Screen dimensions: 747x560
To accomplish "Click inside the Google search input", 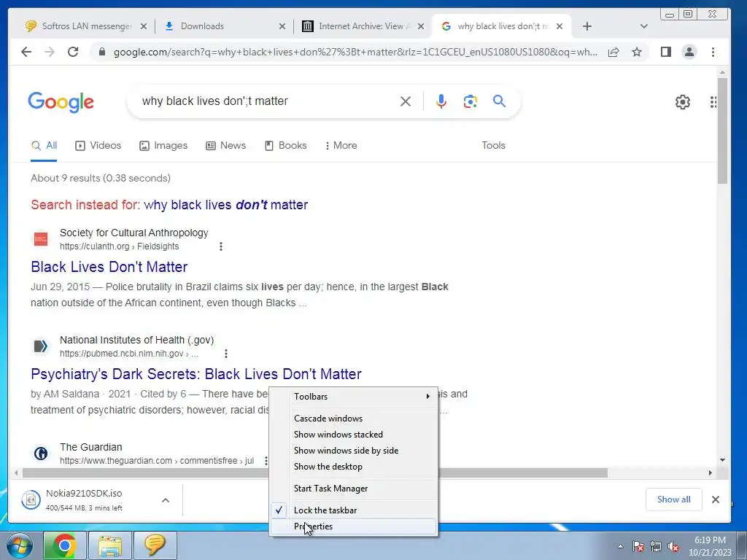I will [267, 101].
